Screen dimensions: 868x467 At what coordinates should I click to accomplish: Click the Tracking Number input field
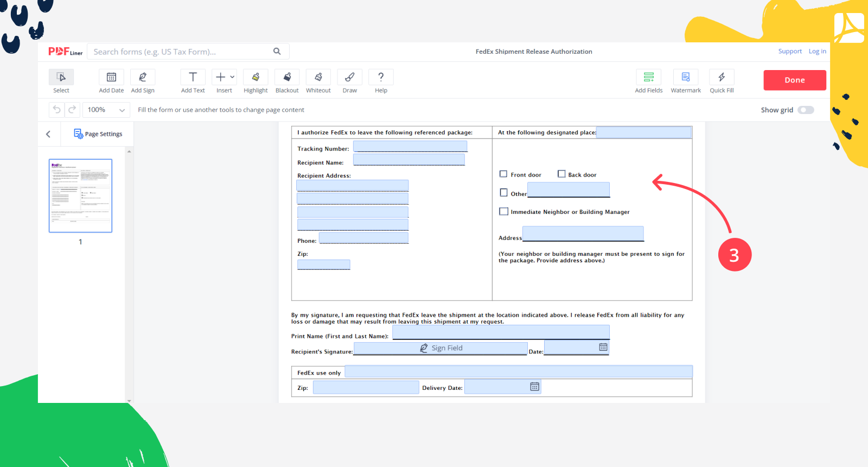click(410, 147)
